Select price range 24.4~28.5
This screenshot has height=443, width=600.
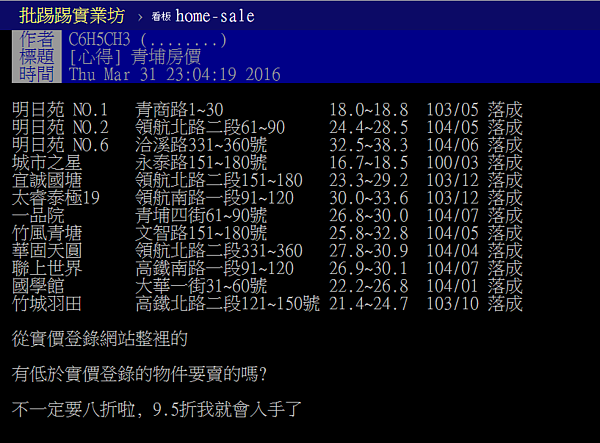pos(369,127)
